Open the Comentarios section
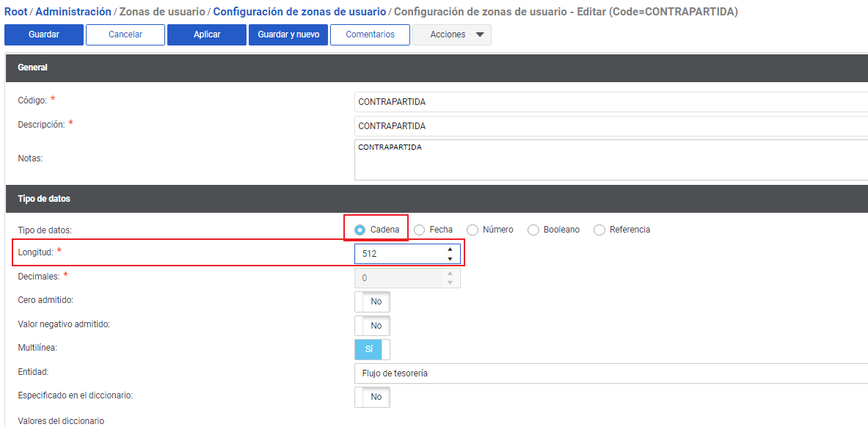Image resolution: width=868 pixels, height=427 pixels. click(x=370, y=34)
